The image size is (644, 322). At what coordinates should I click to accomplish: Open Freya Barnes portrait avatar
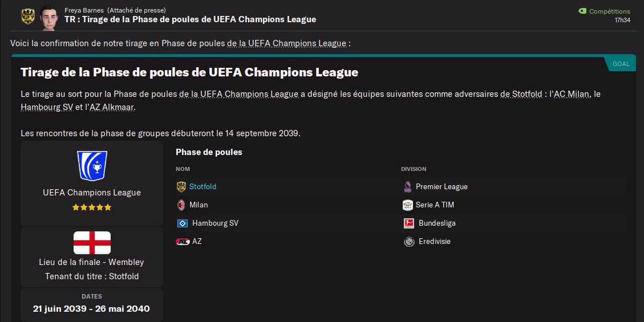[x=49, y=17]
